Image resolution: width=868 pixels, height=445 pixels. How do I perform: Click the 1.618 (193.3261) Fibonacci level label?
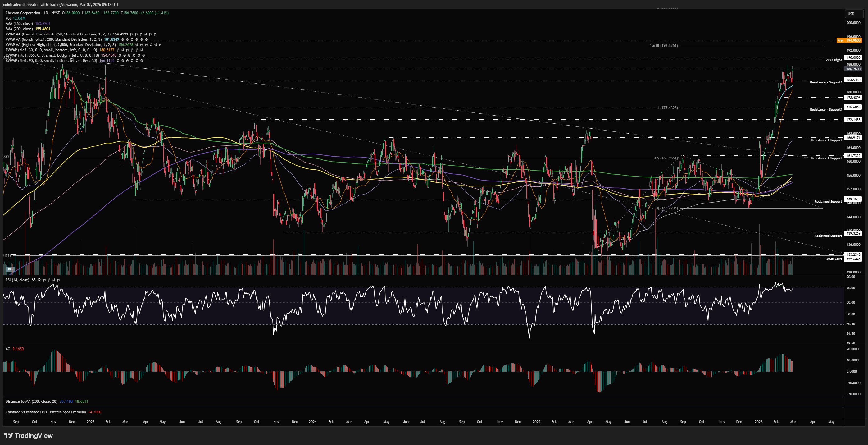pyautogui.click(x=663, y=45)
